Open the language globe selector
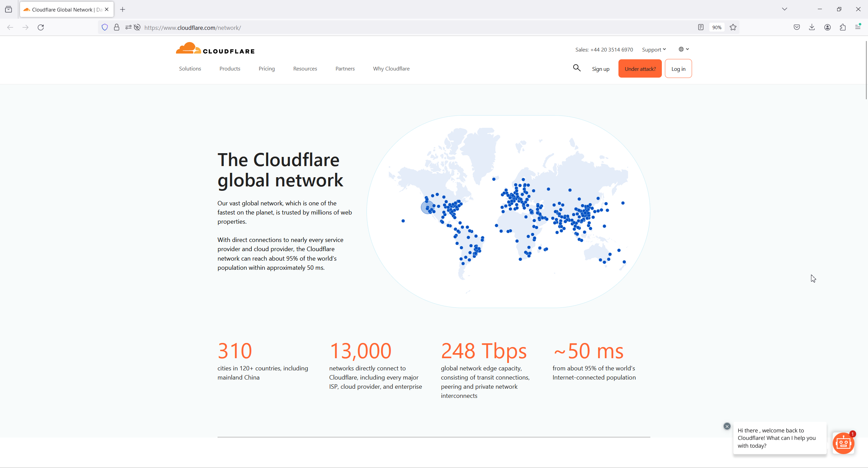Screen dimensions: 868x468 point(684,49)
